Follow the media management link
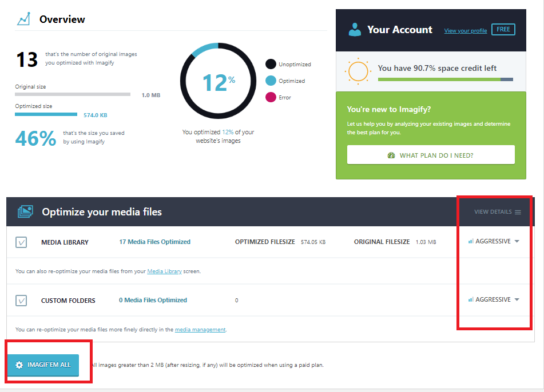The image size is (544, 392). pyautogui.click(x=200, y=330)
